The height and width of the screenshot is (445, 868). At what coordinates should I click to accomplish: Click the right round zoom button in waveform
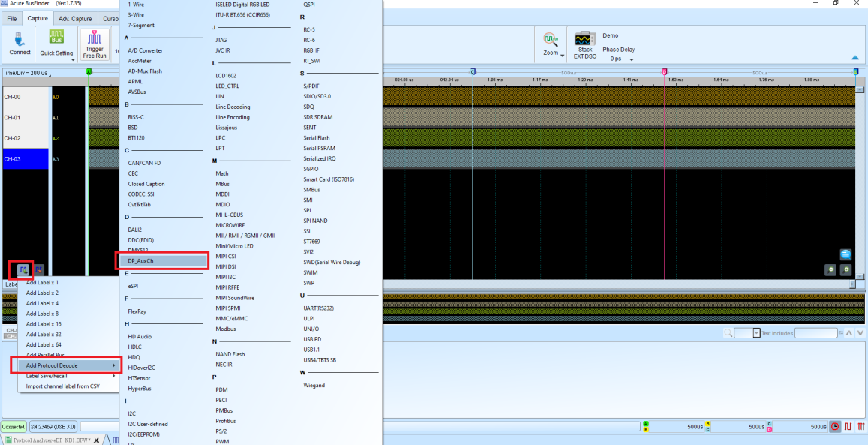tap(845, 270)
